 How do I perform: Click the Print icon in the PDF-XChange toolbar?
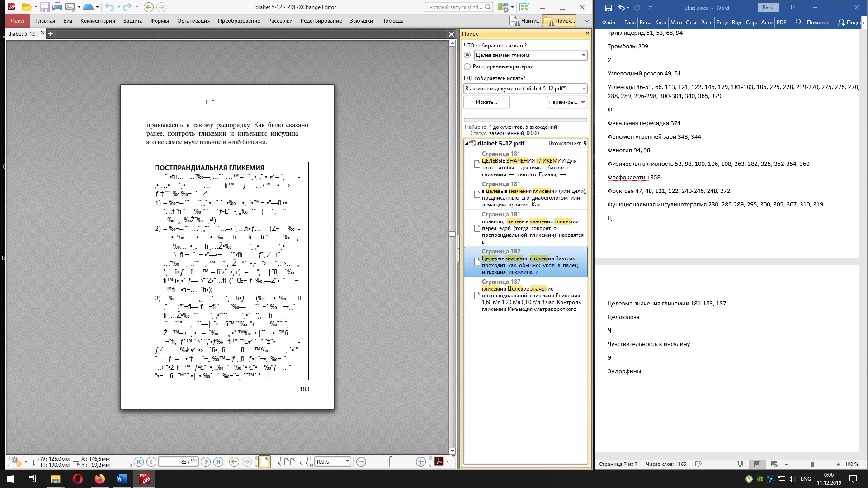[x=57, y=7]
